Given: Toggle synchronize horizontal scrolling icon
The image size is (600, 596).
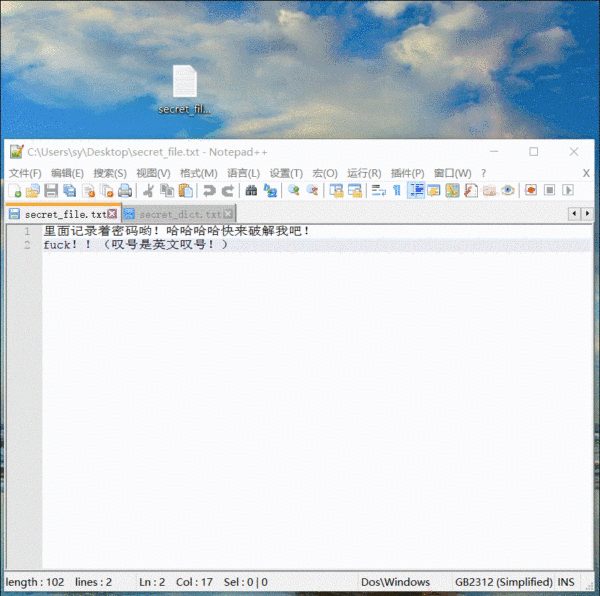Looking at the screenshot, I should tap(355, 190).
